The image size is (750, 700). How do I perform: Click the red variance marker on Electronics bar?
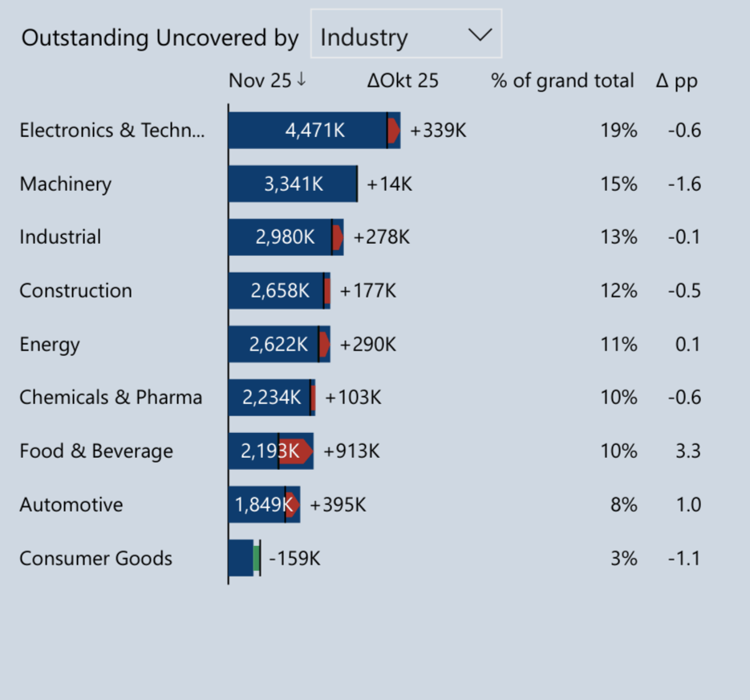[394, 130]
